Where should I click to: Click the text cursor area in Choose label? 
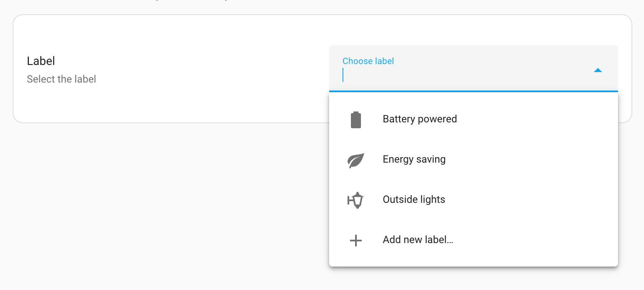pos(344,75)
